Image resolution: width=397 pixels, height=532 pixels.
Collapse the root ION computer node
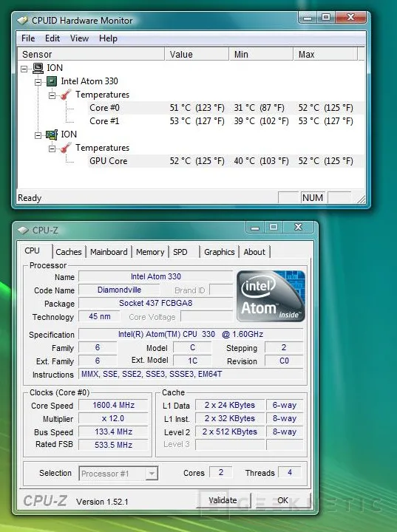24,69
